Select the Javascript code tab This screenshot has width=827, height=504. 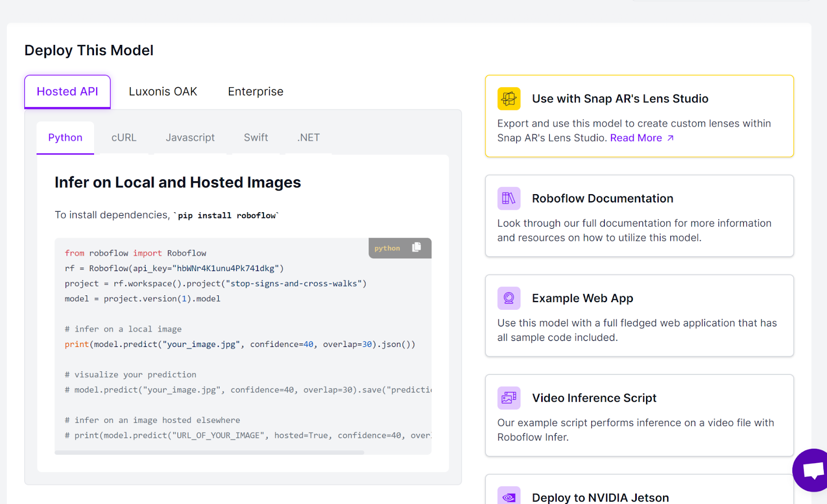point(190,138)
